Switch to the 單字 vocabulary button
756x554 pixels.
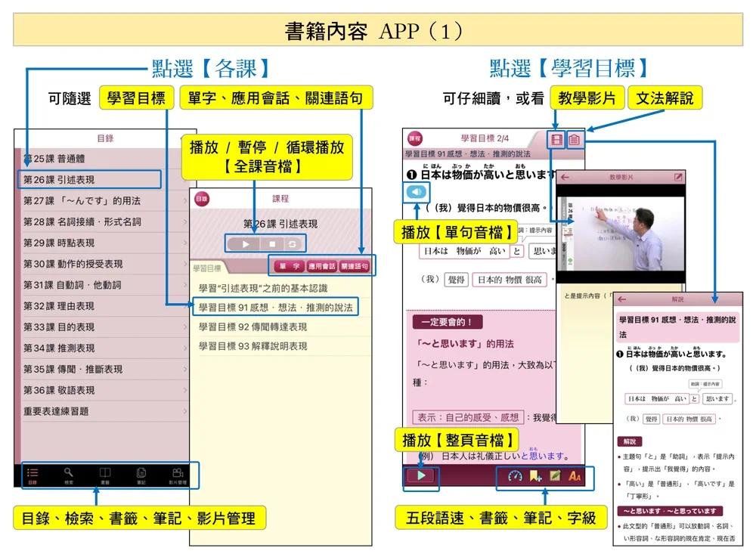290,266
